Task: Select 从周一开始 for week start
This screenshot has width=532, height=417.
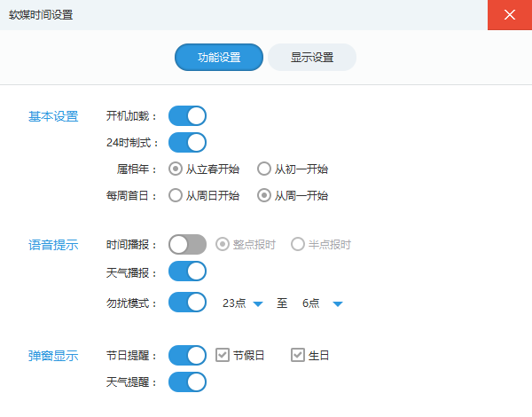Action: (263, 195)
